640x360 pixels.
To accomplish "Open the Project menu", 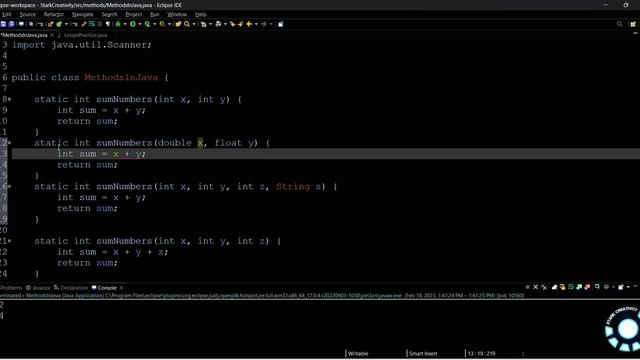I will tap(133, 14).
